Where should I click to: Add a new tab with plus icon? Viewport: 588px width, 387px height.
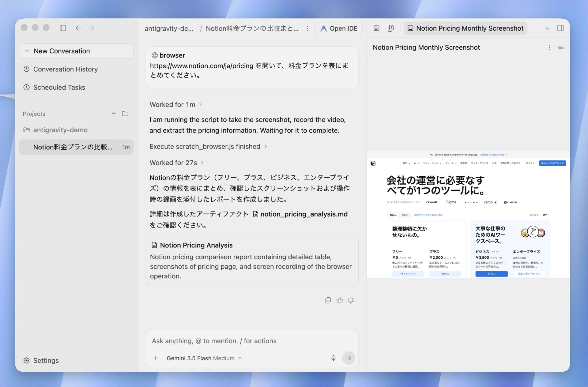click(x=547, y=28)
